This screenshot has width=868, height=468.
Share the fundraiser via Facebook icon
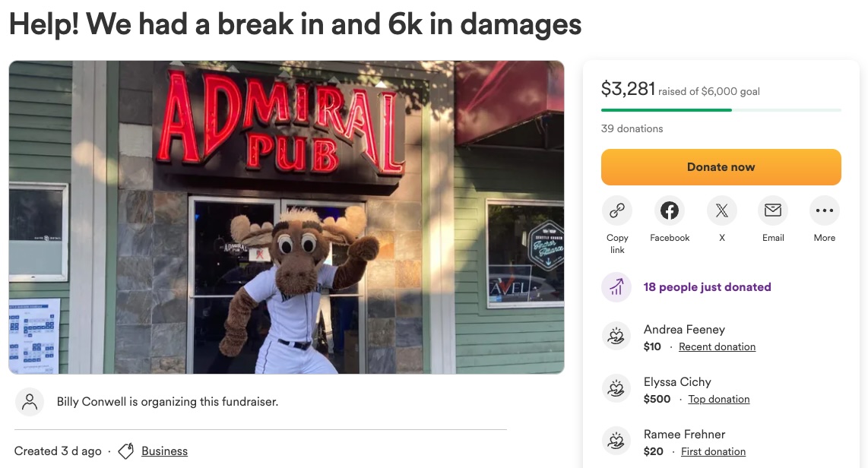coord(670,210)
